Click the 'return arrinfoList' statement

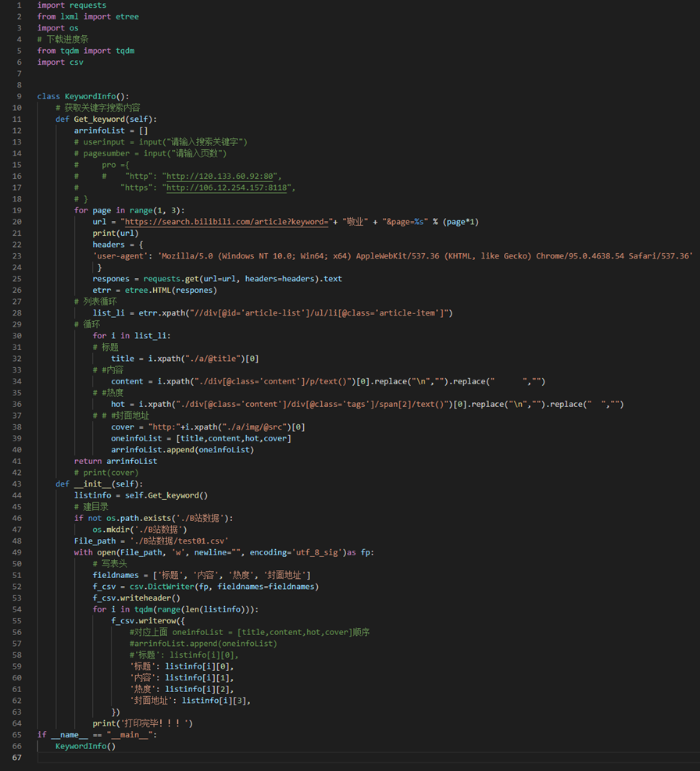(116, 461)
